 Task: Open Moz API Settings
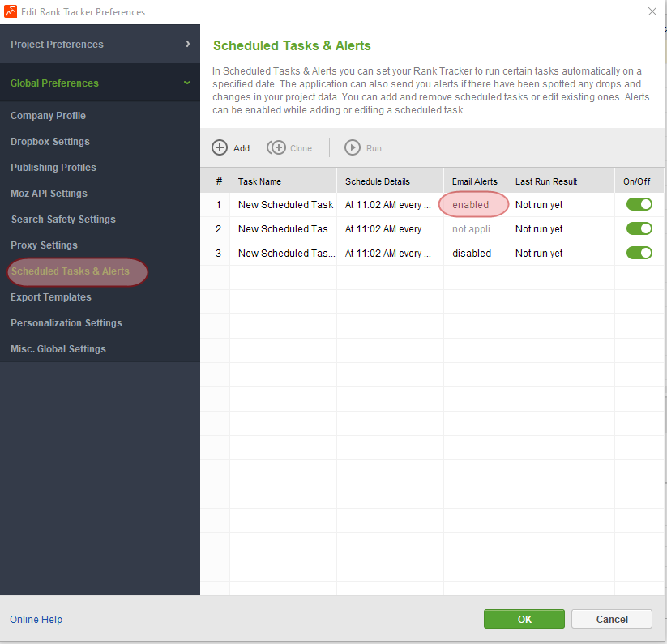tap(49, 194)
